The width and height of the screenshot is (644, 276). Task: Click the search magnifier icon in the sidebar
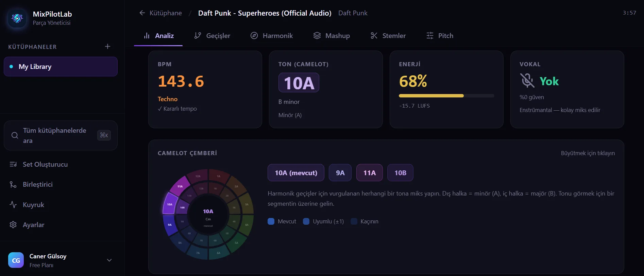pos(15,135)
